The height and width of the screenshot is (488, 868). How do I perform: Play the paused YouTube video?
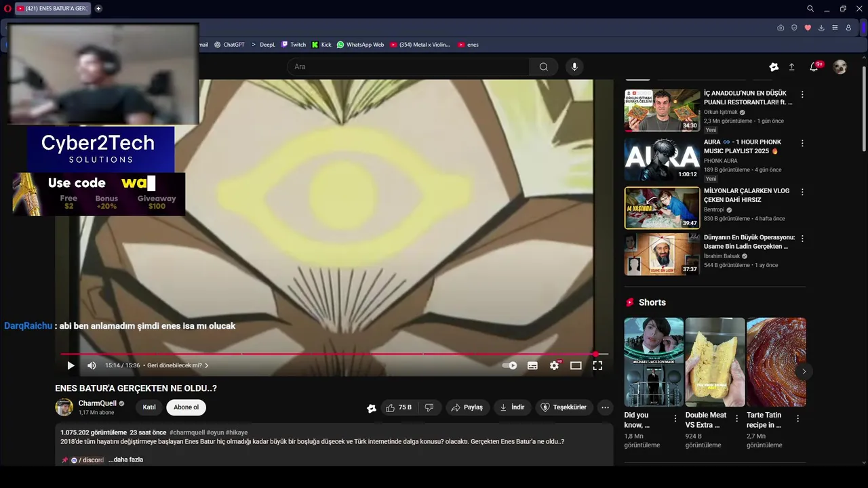coord(71,365)
